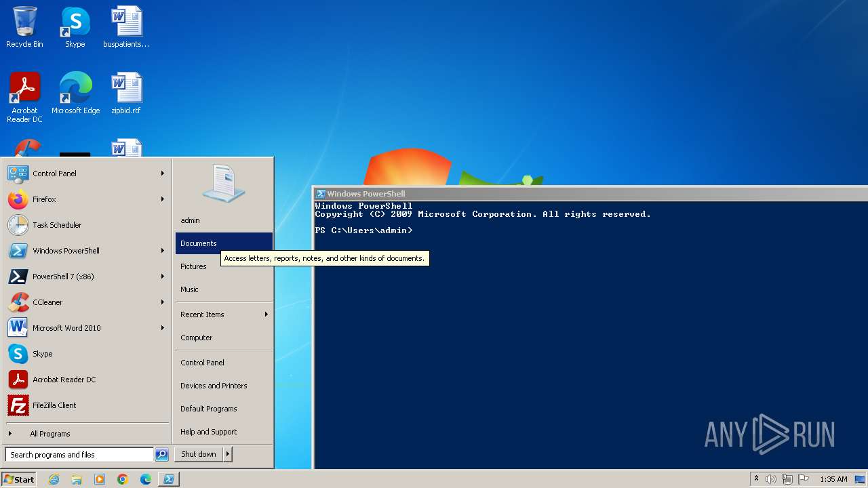
Task: Open Documents from the Start menu
Action: pyautogui.click(x=224, y=243)
